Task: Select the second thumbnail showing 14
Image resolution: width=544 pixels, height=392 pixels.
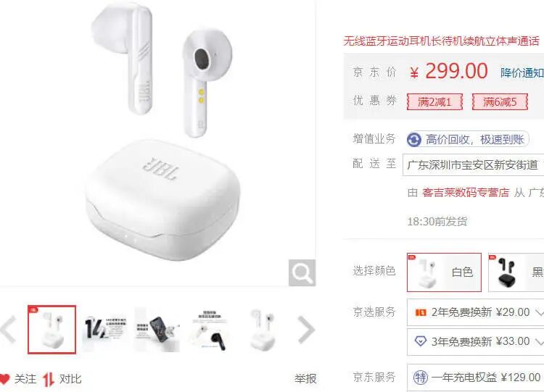Action: [x=104, y=329]
